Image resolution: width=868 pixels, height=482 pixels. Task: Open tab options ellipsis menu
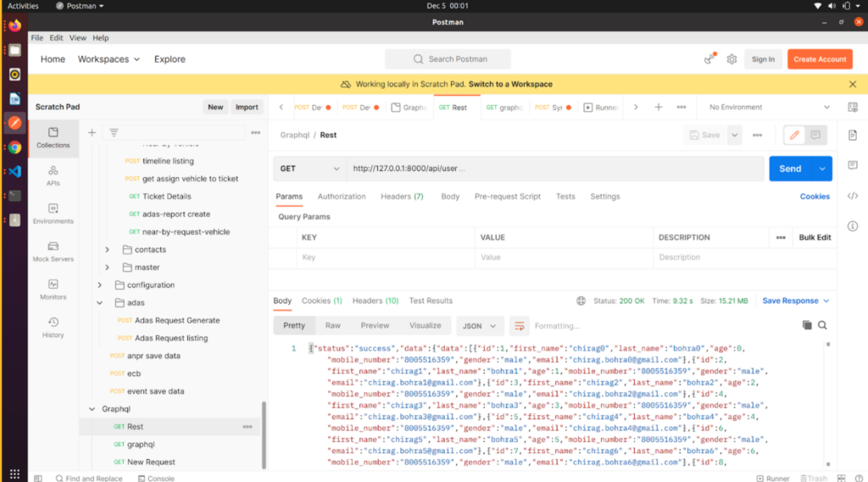[x=682, y=108]
